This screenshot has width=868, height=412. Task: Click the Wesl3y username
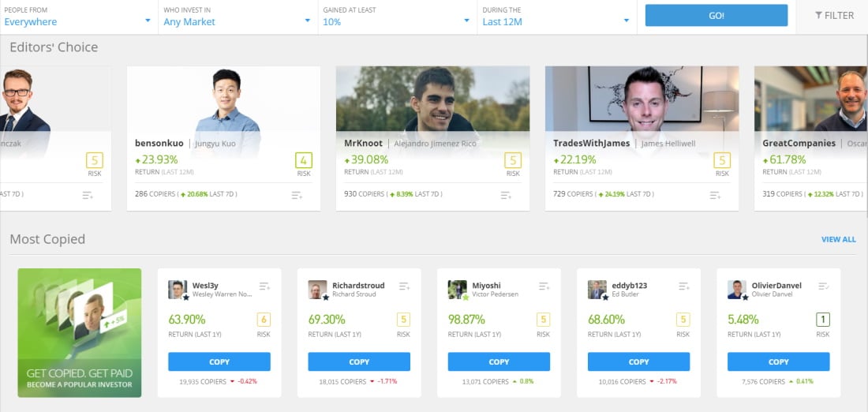point(205,286)
